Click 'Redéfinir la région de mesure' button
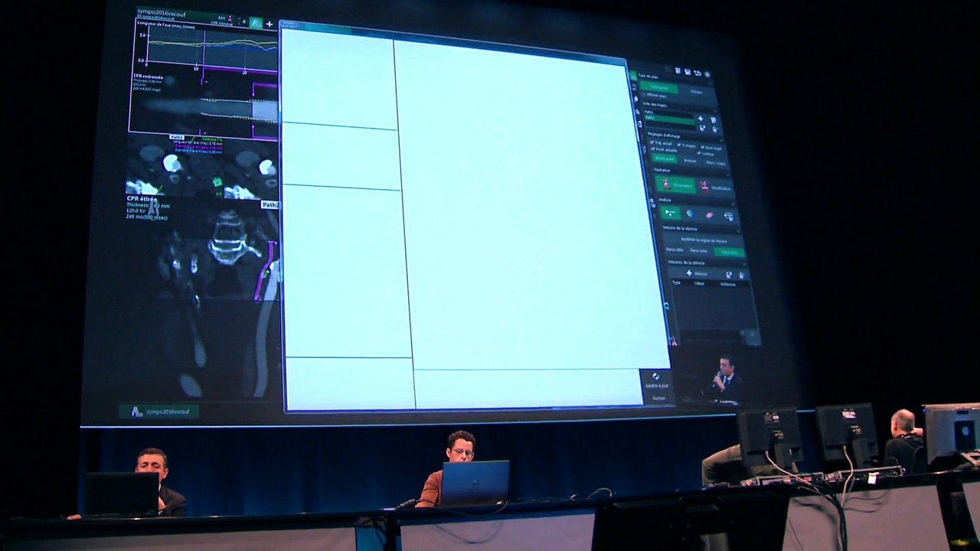This screenshot has height=551, width=980. [704, 240]
